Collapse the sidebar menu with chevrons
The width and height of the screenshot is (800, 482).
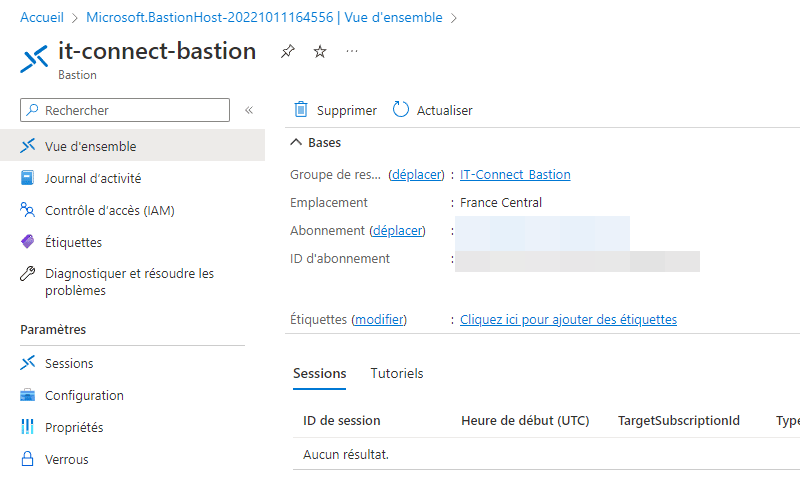249,110
